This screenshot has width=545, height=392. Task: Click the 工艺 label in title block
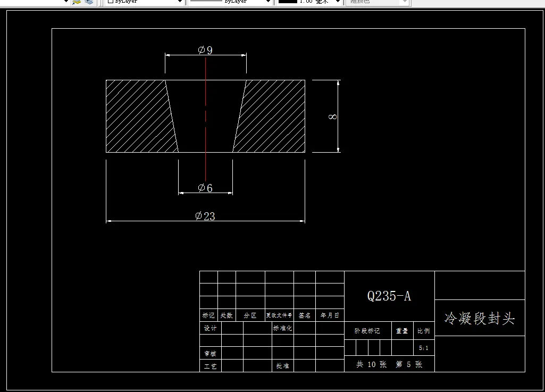pos(210,366)
